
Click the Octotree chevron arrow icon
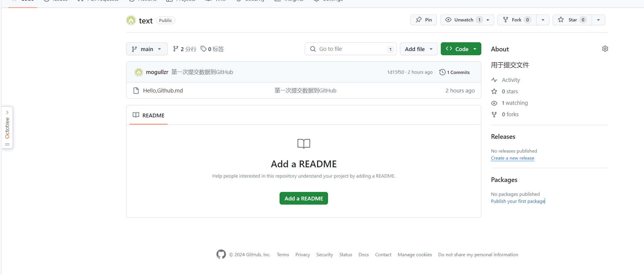pyautogui.click(x=7, y=112)
